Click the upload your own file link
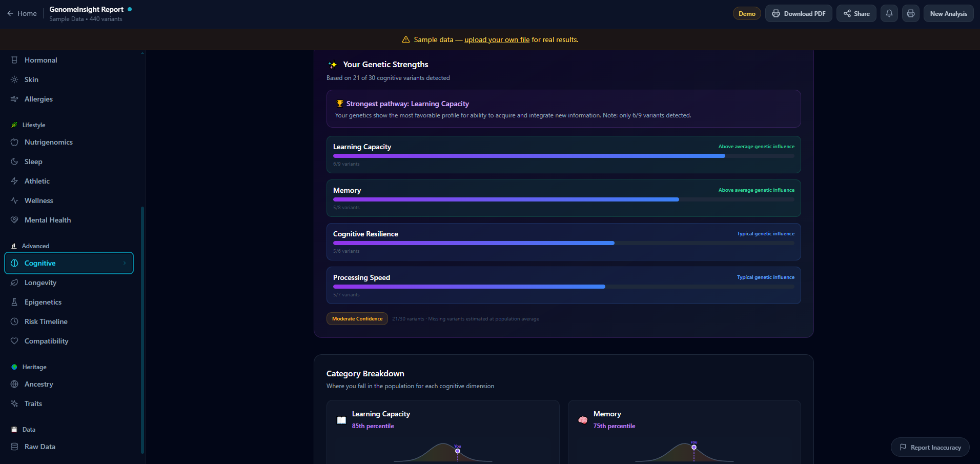 pyautogui.click(x=497, y=39)
